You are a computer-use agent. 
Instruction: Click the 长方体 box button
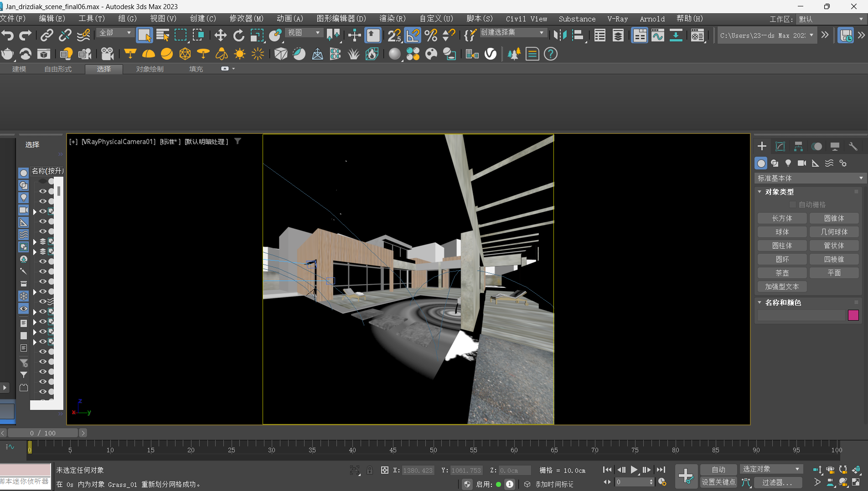[x=782, y=218]
